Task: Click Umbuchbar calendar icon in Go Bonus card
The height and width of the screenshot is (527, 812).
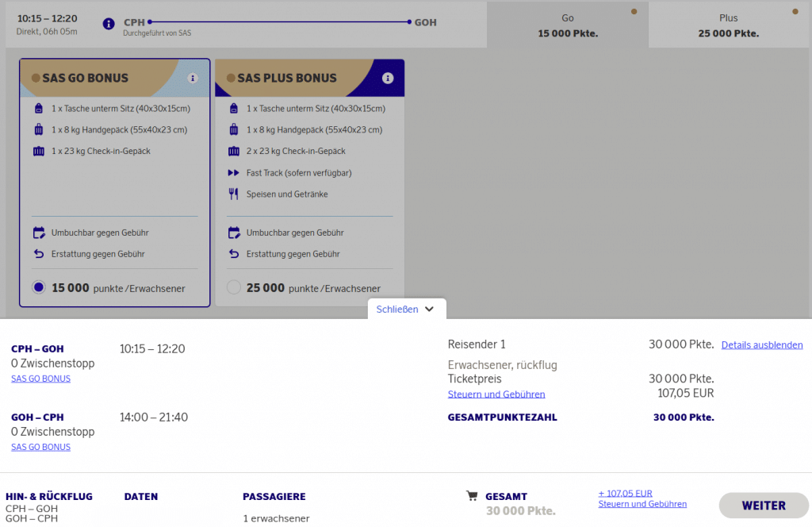Action: tap(39, 233)
